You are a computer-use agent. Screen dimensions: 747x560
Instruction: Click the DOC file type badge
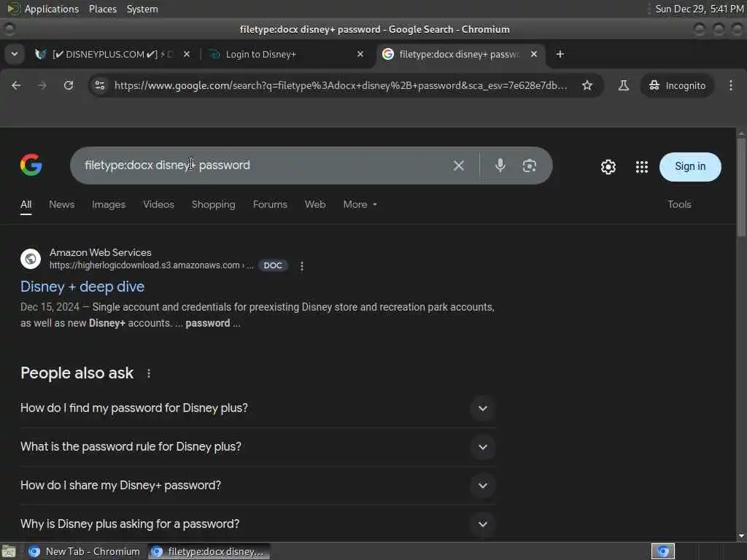(273, 265)
